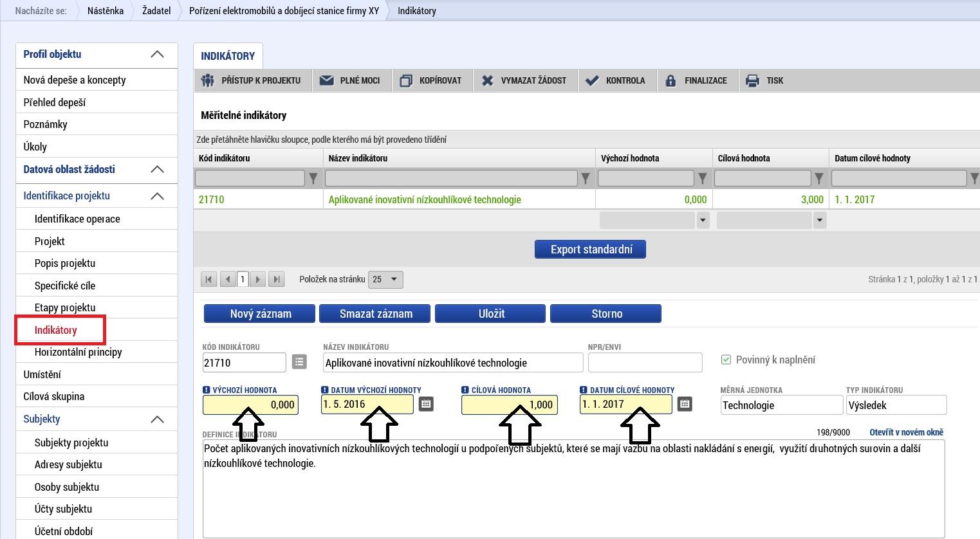
Task: Open indicator code list icon next to 21710
Action: (299, 362)
